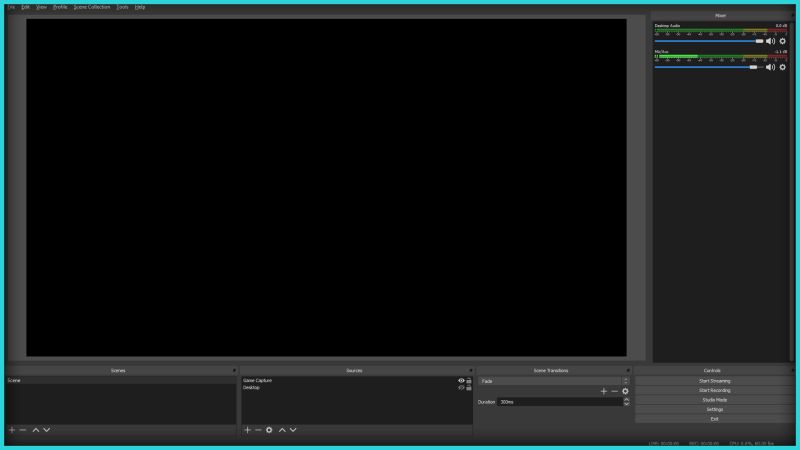Click Scenes panel dock float button
Viewport: 800px width, 450px height.
tap(234, 371)
